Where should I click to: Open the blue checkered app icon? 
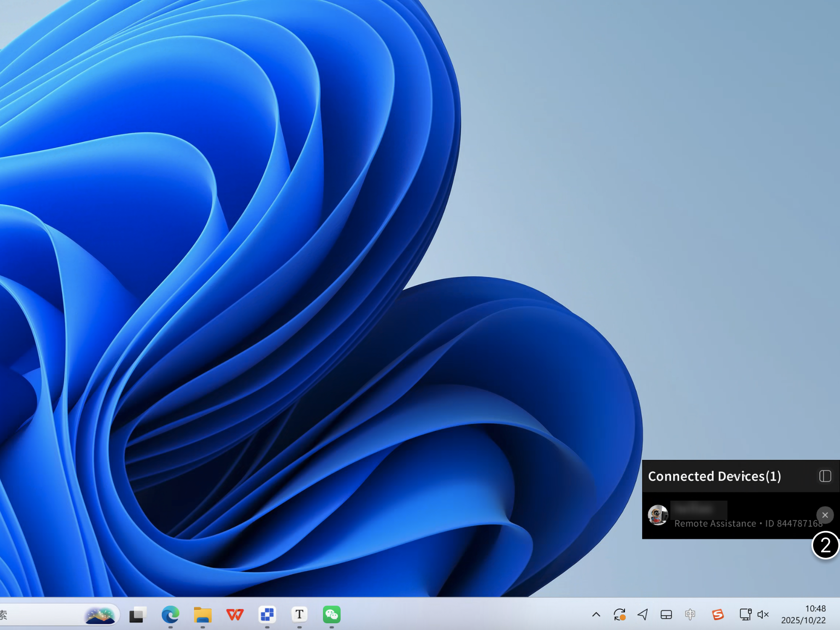tap(267, 615)
